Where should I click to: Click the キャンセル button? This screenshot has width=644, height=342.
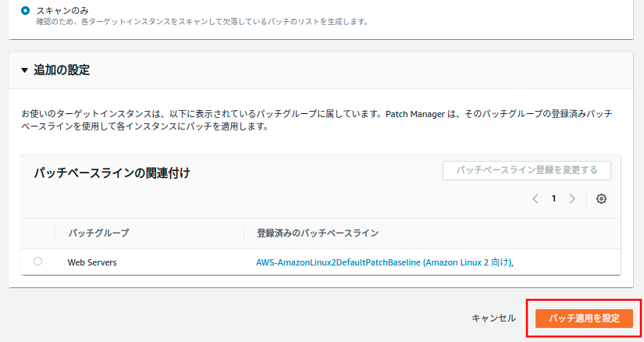493,318
